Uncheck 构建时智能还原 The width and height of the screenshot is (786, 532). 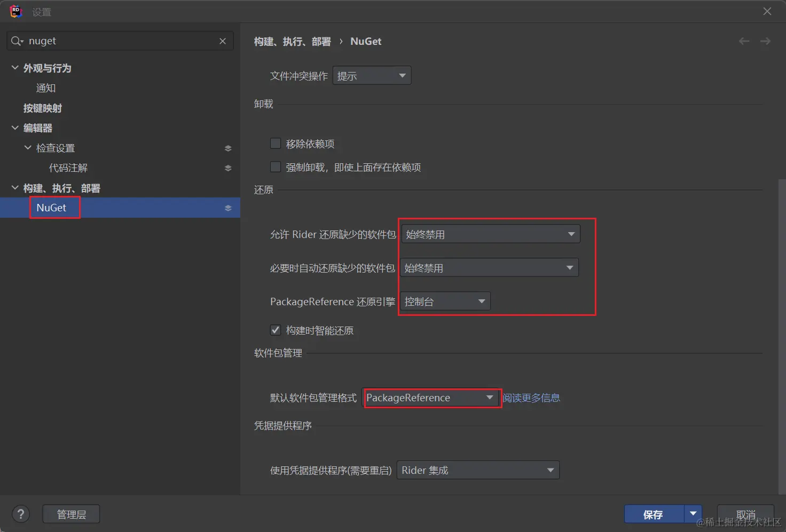(276, 330)
